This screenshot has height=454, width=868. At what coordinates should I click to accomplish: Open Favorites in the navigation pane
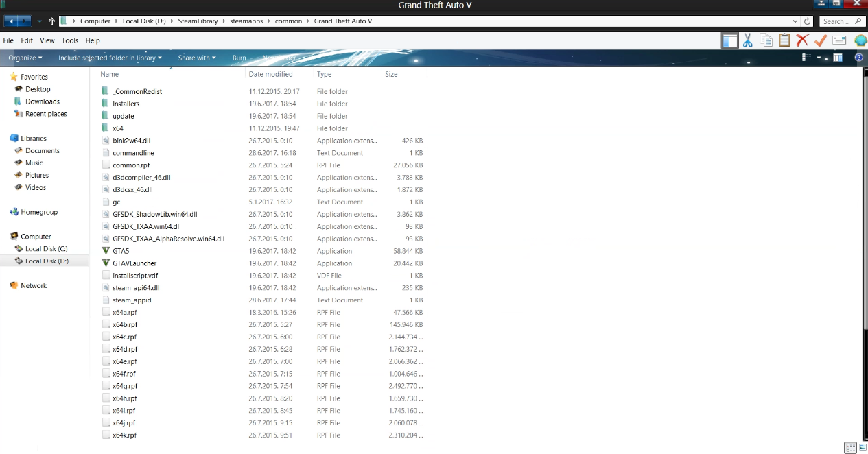coord(34,77)
